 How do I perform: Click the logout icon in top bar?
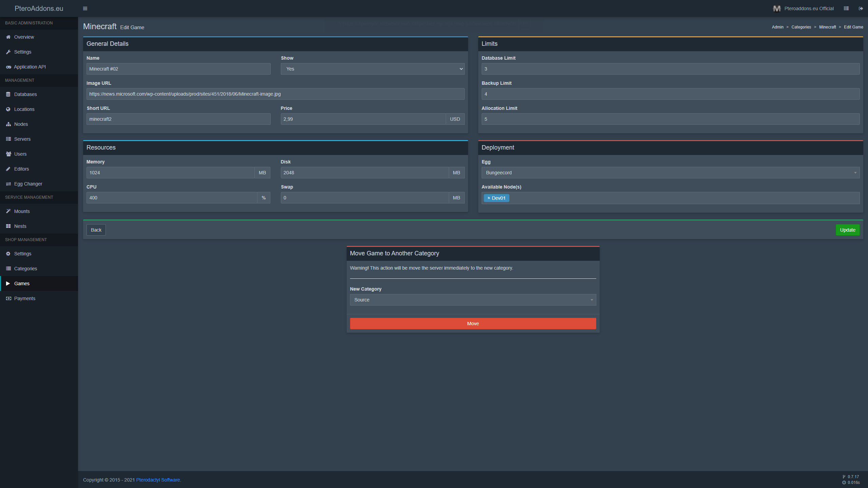(861, 8)
